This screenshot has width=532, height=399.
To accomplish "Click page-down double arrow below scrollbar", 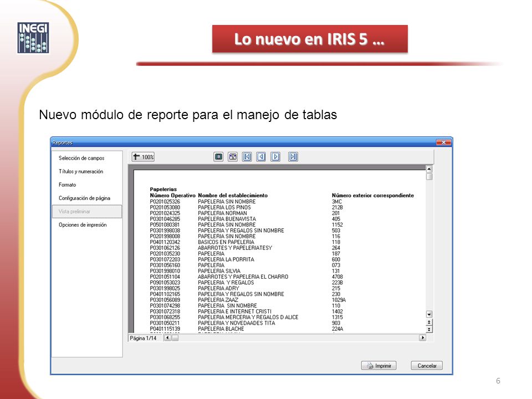I will point(429,329).
